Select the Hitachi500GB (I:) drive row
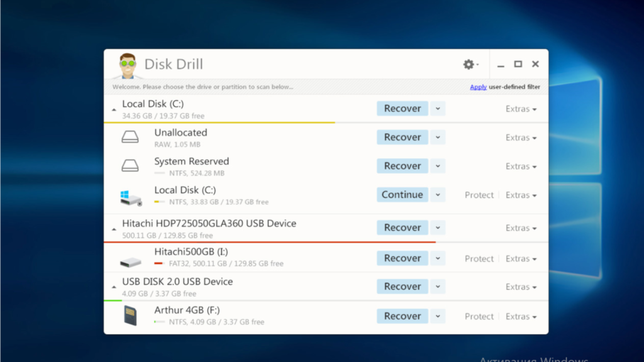Image resolution: width=644 pixels, height=362 pixels. tap(252, 258)
